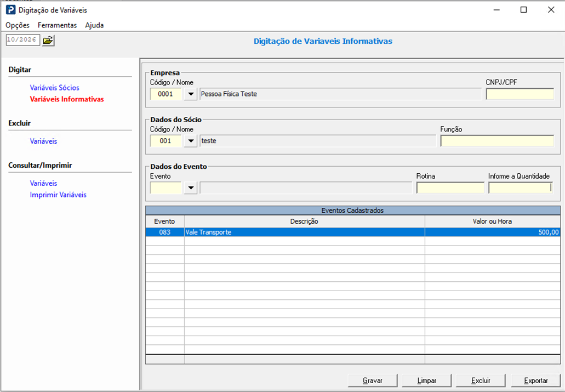Click the Rotina input field
Viewport: 565px width, 392px height.
pos(450,188)
